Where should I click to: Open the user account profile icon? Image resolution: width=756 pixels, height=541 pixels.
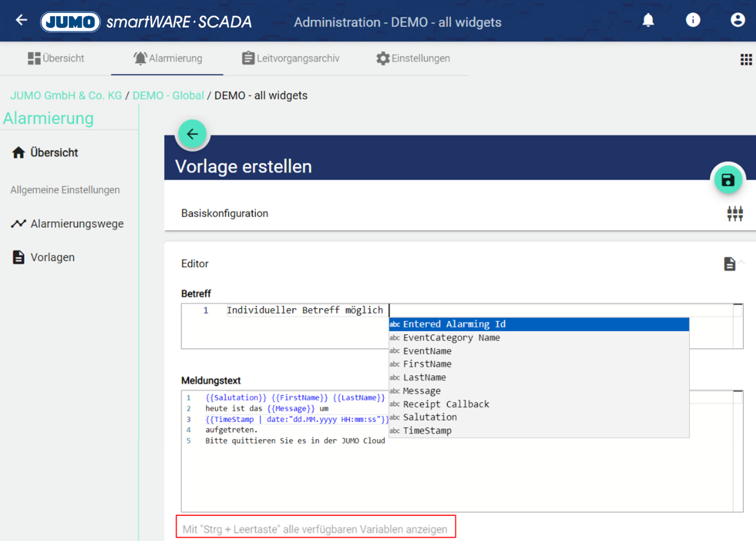(737, 21)
